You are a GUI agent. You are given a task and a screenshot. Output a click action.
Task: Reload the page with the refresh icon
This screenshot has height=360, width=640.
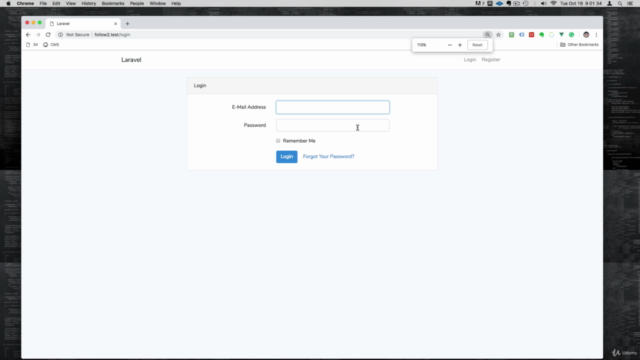[x=48, y=35]
